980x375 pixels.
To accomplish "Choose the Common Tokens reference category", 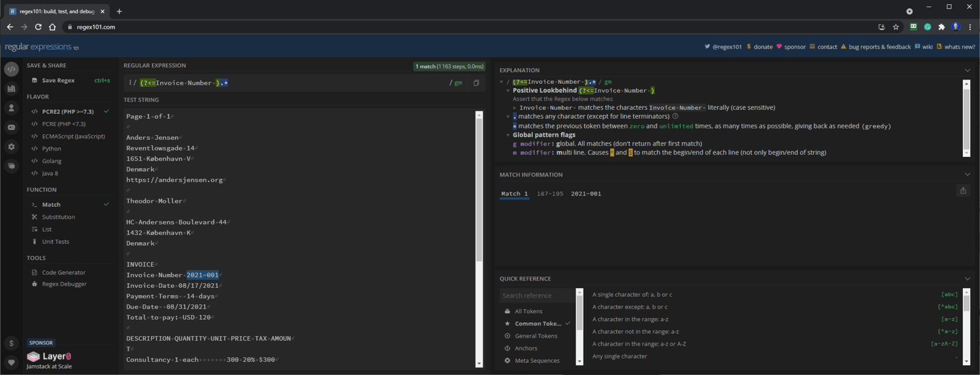I will pos(537,324).
